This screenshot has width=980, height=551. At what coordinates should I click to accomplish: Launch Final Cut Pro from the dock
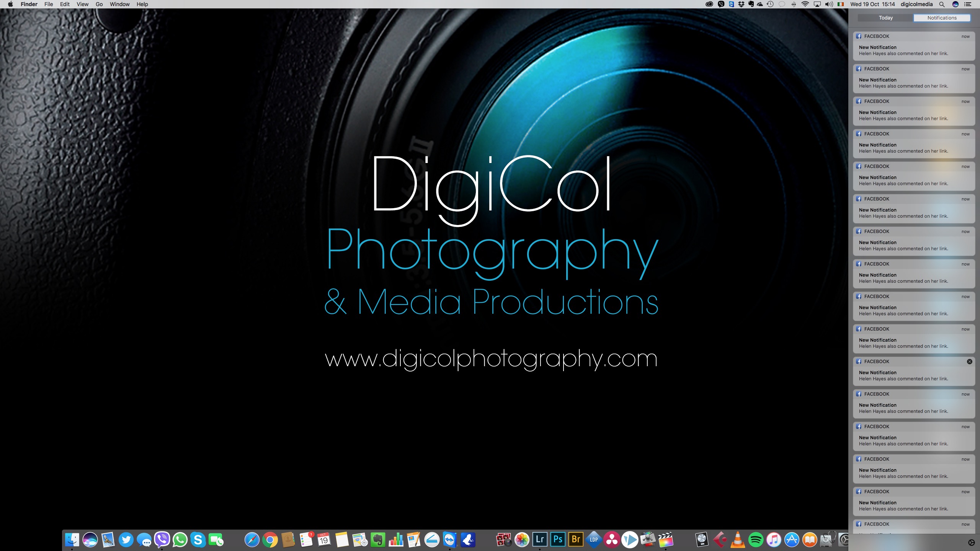[x=666, y=540]
